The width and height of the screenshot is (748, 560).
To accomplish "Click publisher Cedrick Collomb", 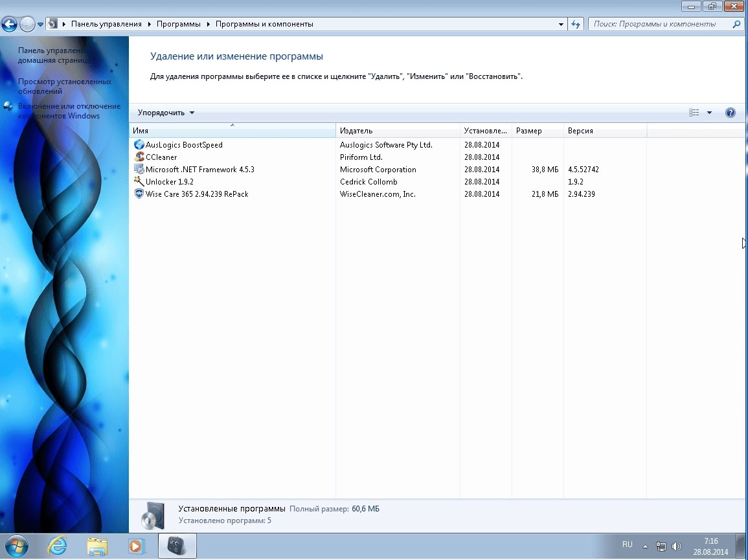I will [368, 182].
